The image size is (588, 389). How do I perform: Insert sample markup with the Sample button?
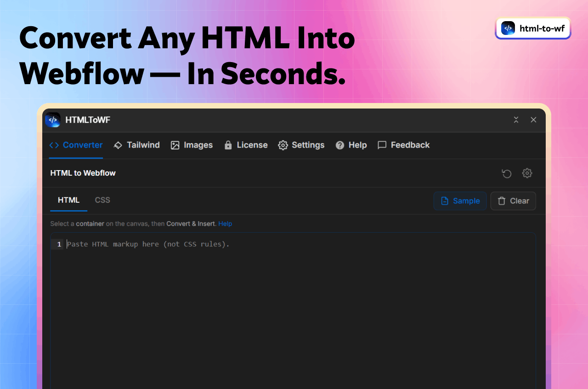click(460, 201)
